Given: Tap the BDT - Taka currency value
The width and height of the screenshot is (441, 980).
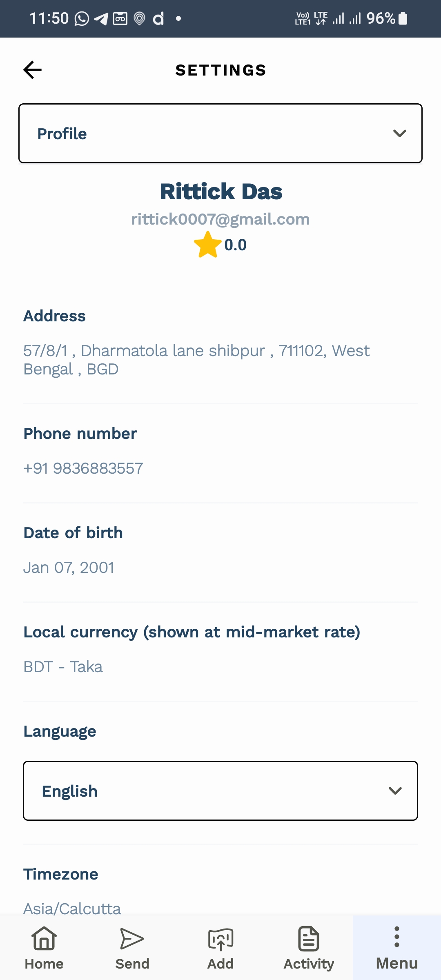Looking at the screenshot, I should point(63,667).
